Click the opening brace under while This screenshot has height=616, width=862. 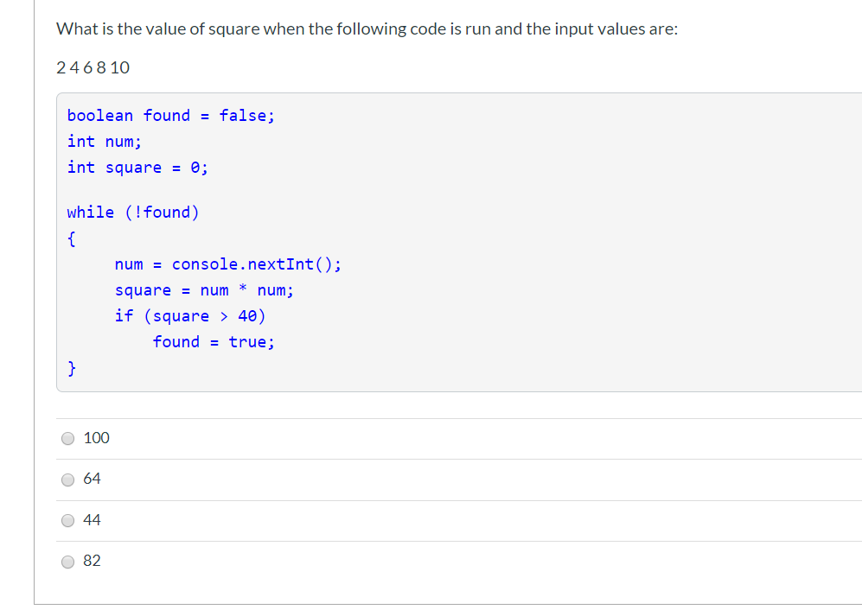[x=72, y=238]
